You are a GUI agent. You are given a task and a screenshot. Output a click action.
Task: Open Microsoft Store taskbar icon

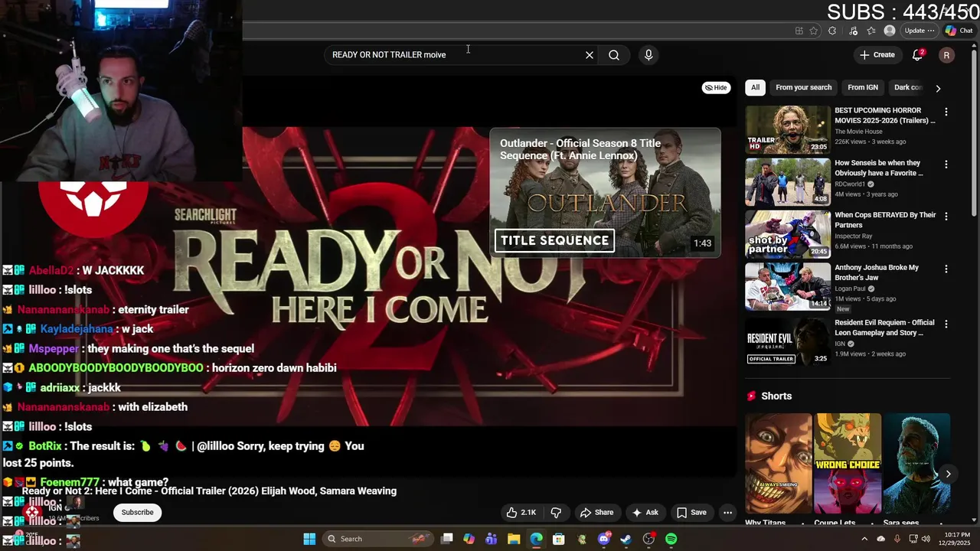click(x=559, y=539)
